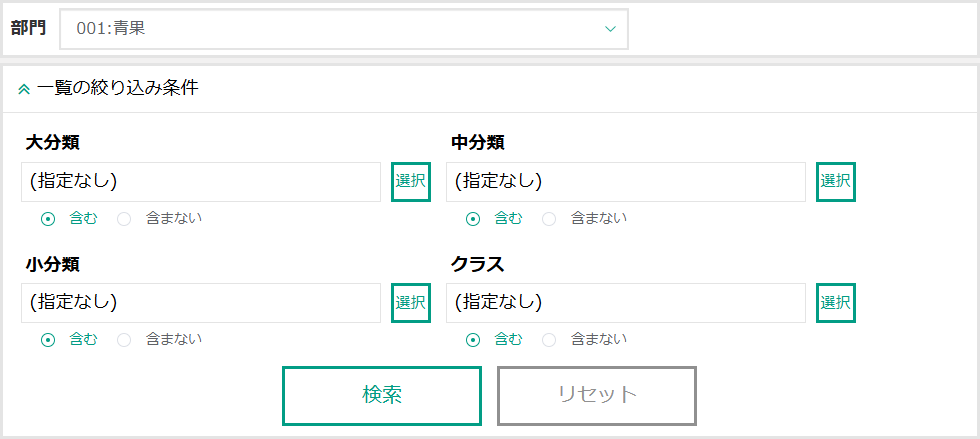The width and height of the screenshot is (980, 439).
Task: Click the クラス input field
Action: tap(626, 303)
